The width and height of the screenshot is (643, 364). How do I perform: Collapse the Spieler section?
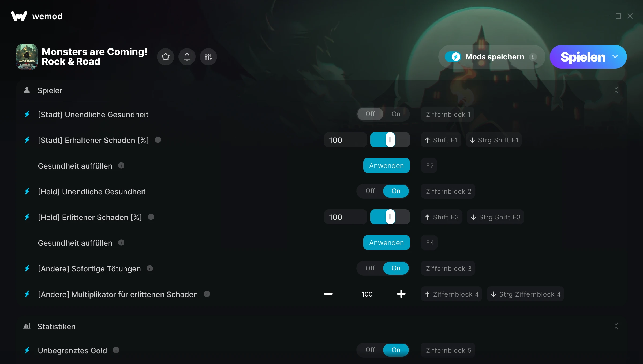coord(616,90)
